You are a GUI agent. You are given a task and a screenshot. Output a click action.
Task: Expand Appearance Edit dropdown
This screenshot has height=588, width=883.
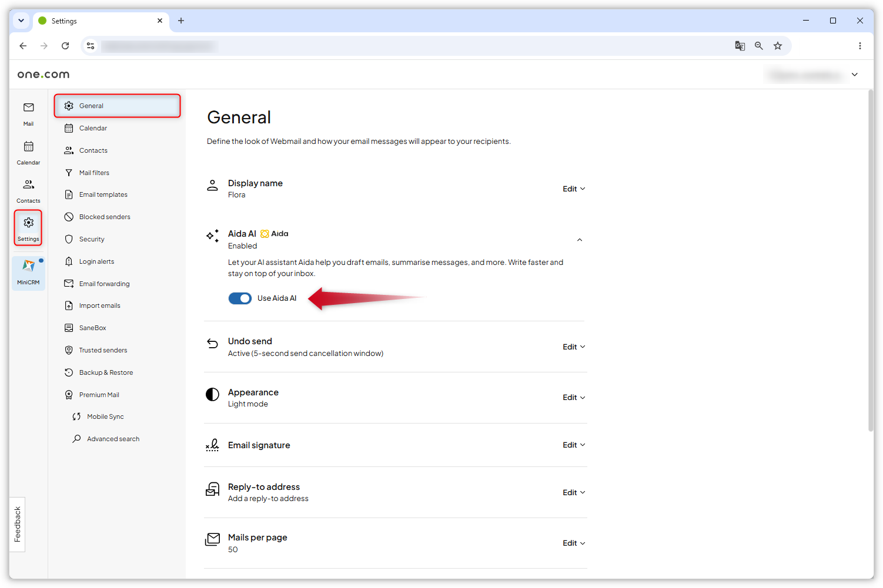click(574, 398)
